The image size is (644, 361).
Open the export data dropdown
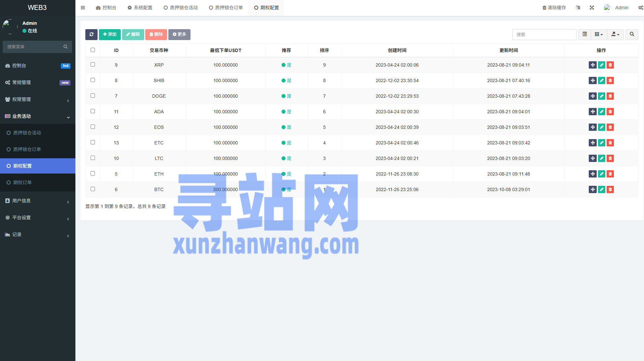[x=615, y=34]
